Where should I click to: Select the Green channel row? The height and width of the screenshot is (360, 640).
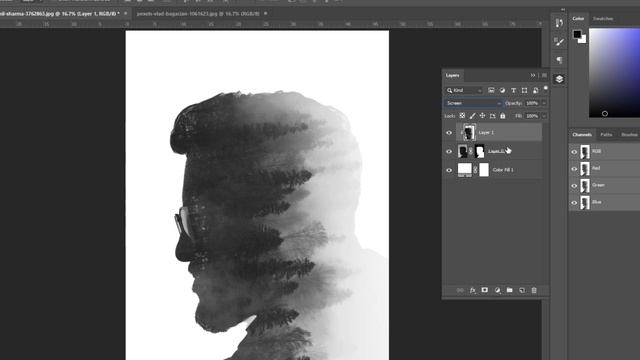pyautogui.click(x=604, y=186)
